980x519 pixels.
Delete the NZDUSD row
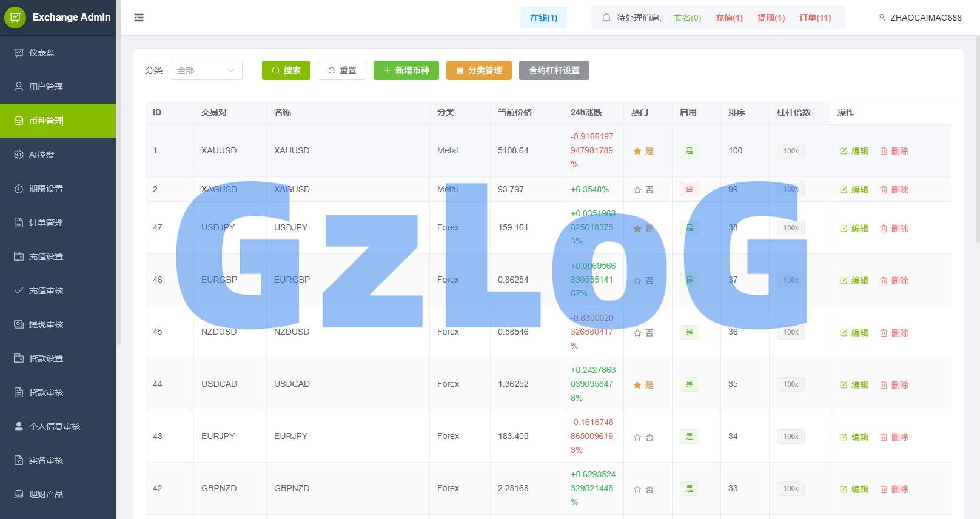pyautogui.click(x=894, y=333)
